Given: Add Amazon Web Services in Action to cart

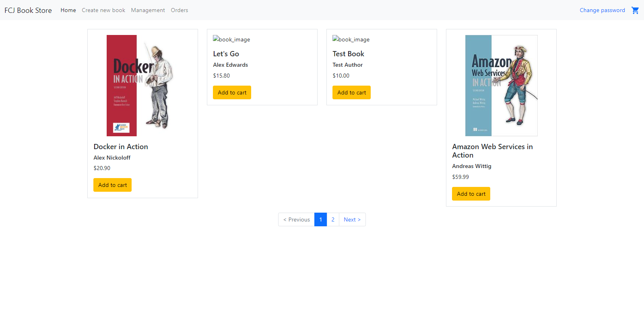Looking at the screenshot, I should pos(471,194).
